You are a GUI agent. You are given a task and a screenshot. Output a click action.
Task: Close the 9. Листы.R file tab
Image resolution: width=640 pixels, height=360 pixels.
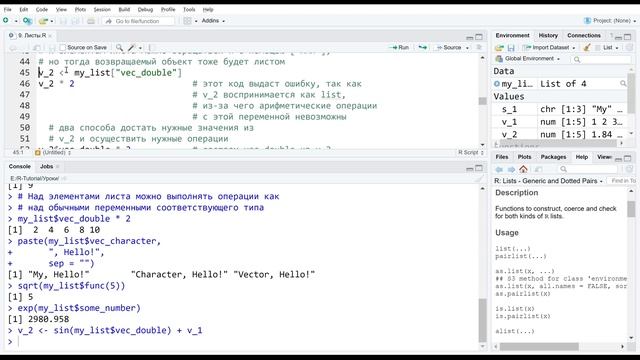click(50, 36)
